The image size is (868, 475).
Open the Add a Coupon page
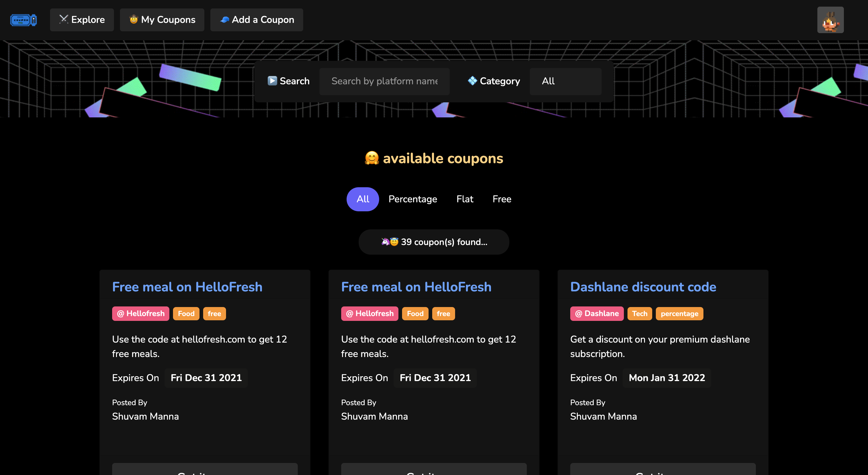(x=257, y=20)
